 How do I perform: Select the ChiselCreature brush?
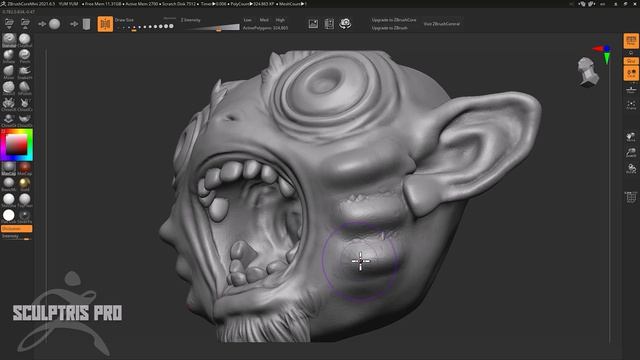click(9, 104)
